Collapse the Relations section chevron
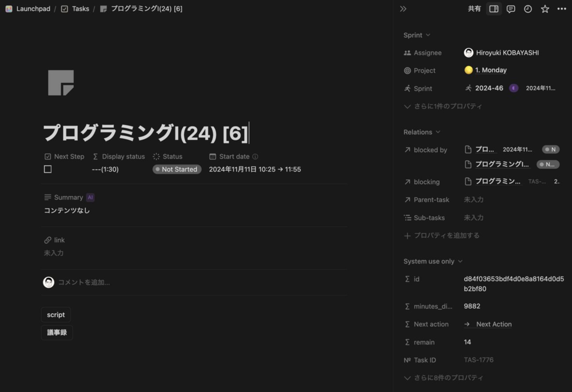 438,132
